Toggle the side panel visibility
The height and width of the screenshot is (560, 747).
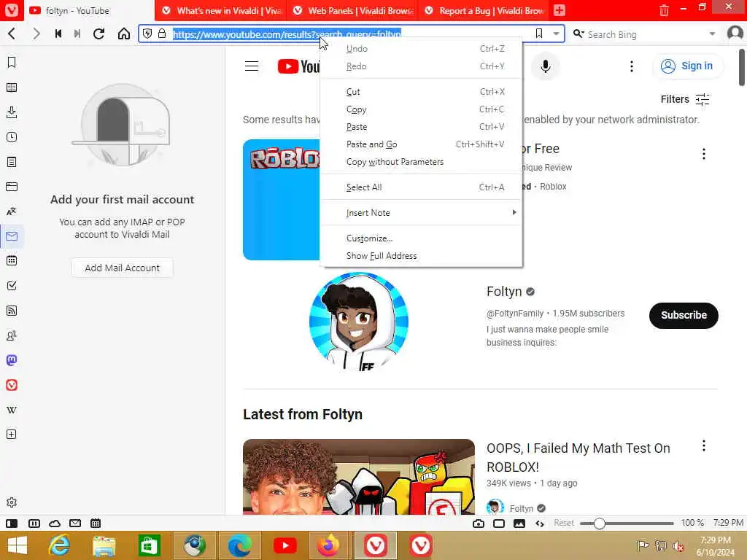pos(12,524)
